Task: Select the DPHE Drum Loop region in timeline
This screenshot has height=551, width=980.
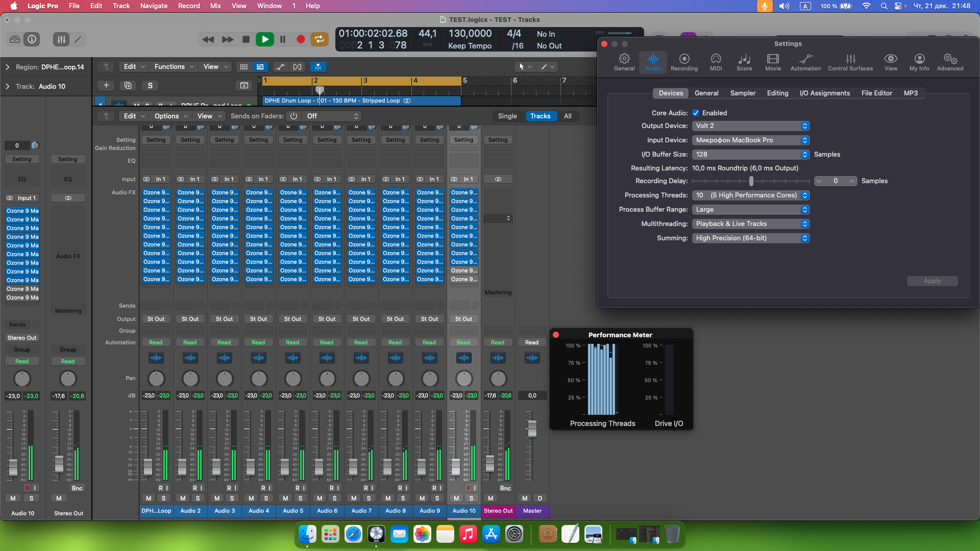Action: (x=361, y=101)
